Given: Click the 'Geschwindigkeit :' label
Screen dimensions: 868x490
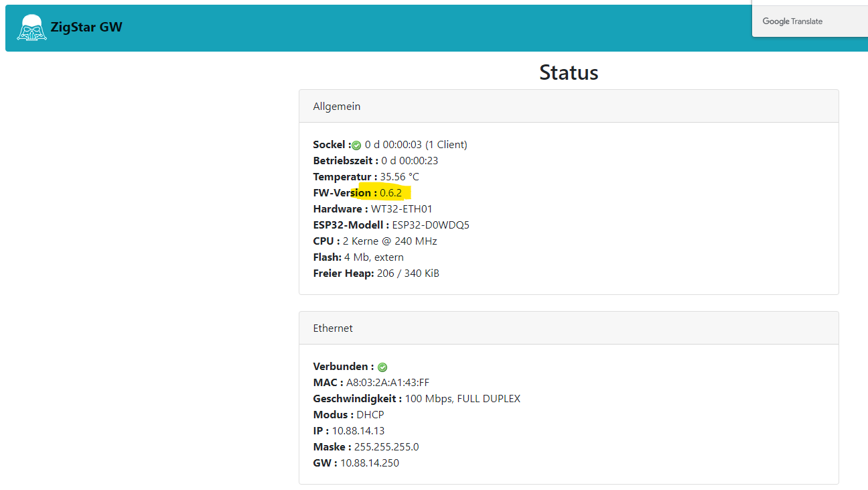Looking at the screenshot, I should pos(358,399).
